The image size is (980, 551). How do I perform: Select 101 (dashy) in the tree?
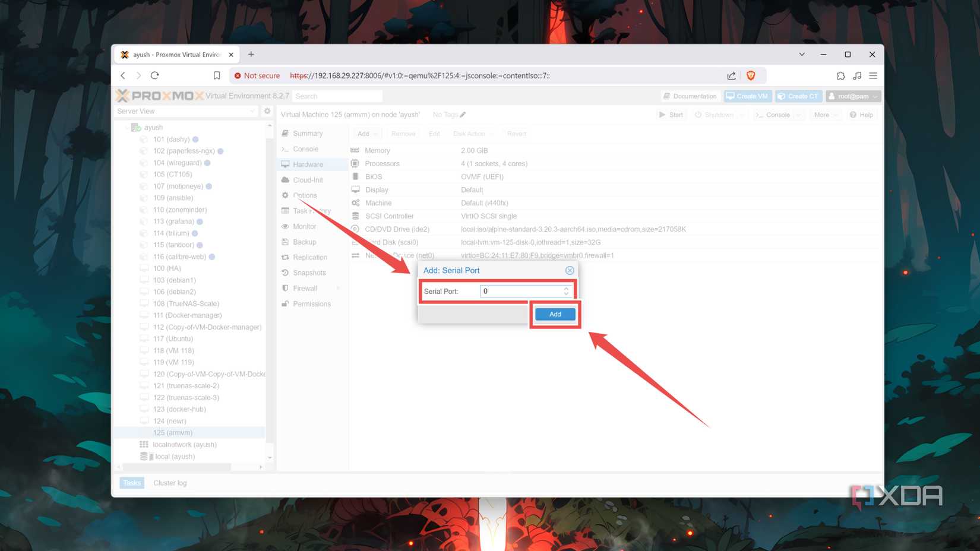171,139
